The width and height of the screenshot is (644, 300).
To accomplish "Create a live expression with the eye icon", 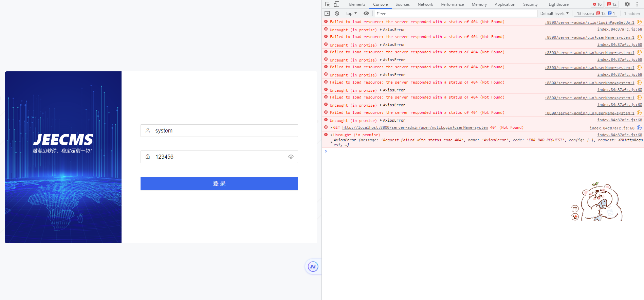I will pyautogui.click(x=366, y=14).
